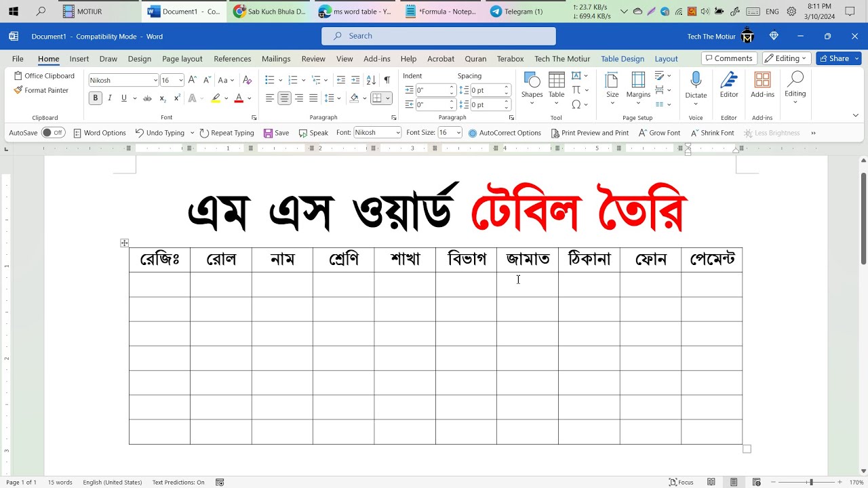The height and width of the screenshot is (488, 868).
Task: Toggle Bold formatting off
Action: 96,98
